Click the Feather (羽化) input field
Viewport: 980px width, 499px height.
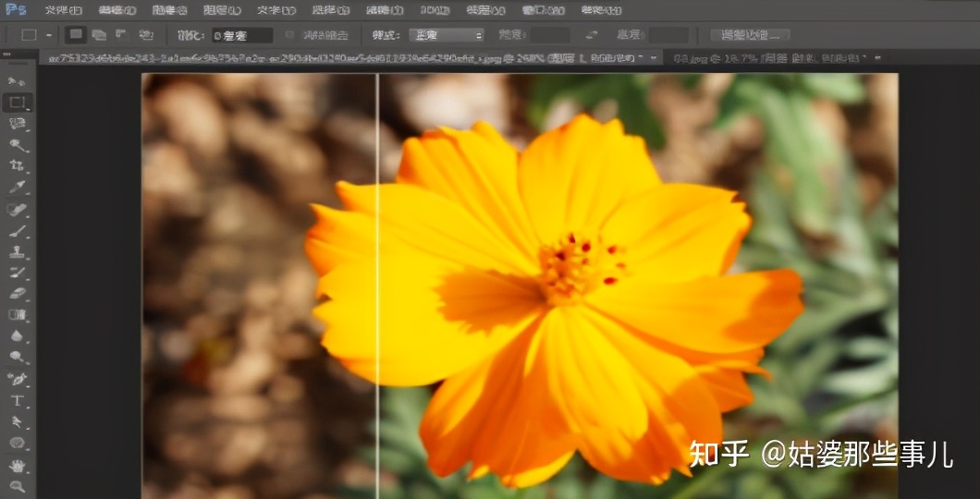[x=242, y=35]
